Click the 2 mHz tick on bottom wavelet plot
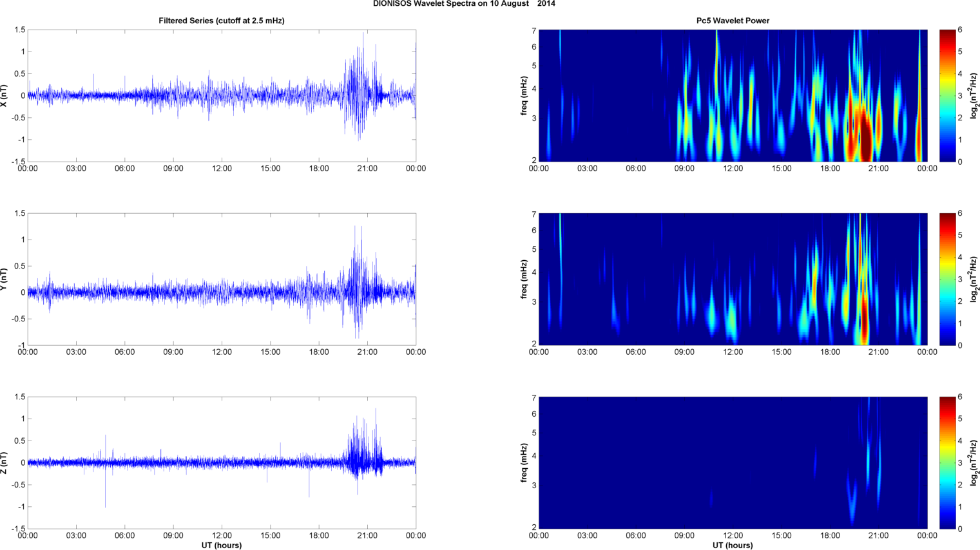The height and width of the screenshot is (550, 980). tap(534, 527)
